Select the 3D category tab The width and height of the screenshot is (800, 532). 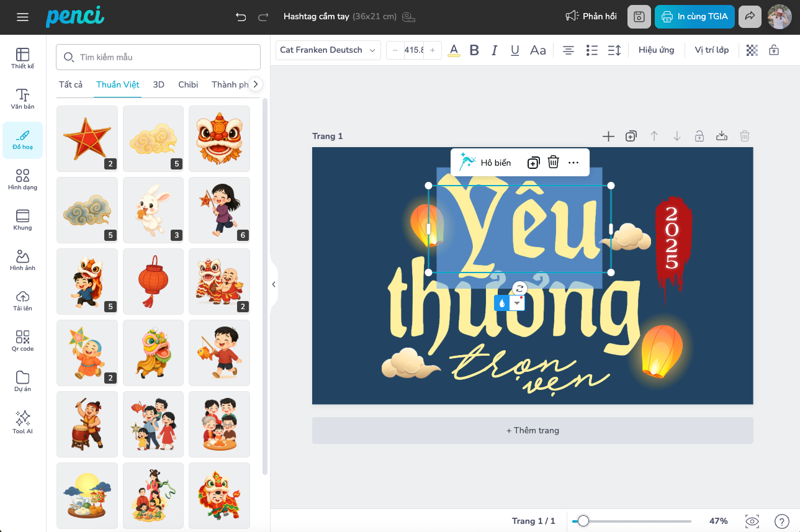158,84
